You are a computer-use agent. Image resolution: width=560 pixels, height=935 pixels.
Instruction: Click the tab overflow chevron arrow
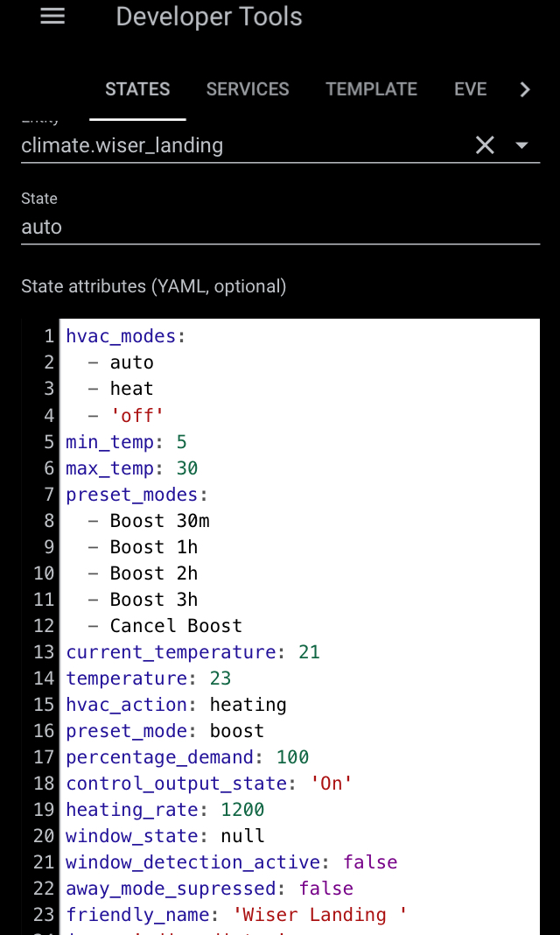point(524,88)
